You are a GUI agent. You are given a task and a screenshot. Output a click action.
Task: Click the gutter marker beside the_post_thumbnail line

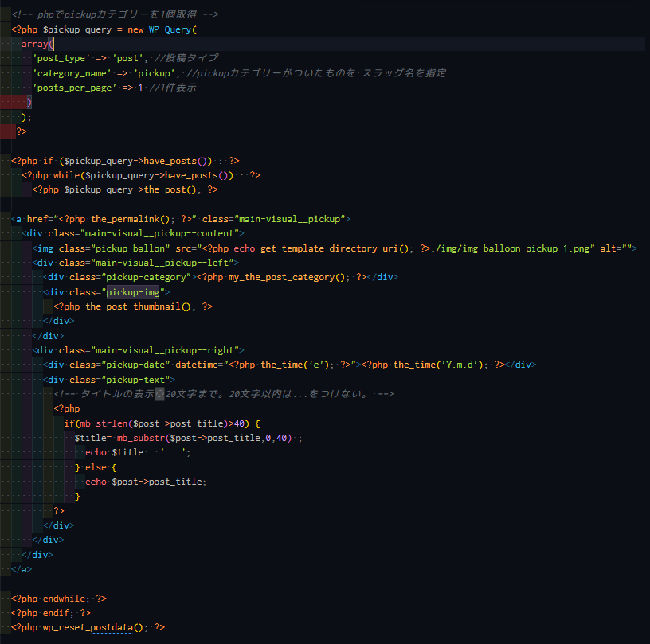pos(4,306)
